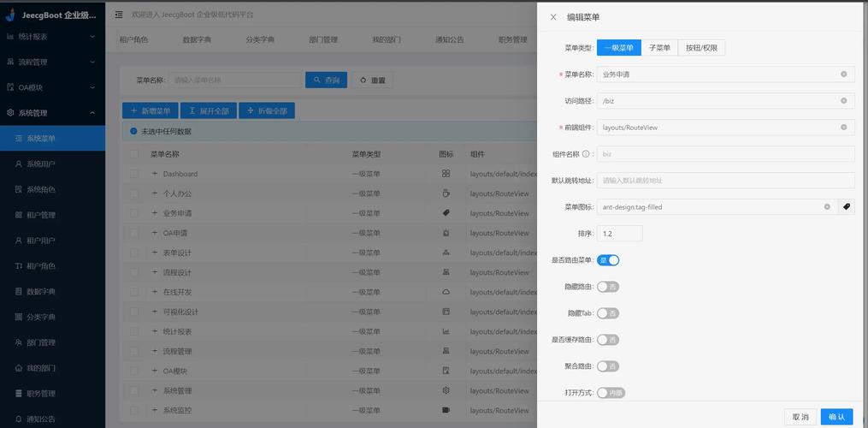This screenshot has width=868, height=428.
Task: Clear the 访问路径 field with its clear icon
Action: 844,100
